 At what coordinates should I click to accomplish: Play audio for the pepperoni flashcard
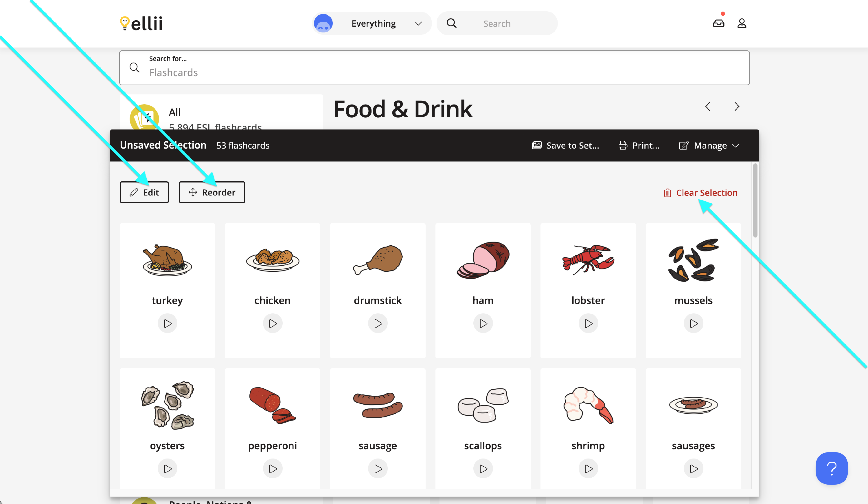click(x=273, y=468)
